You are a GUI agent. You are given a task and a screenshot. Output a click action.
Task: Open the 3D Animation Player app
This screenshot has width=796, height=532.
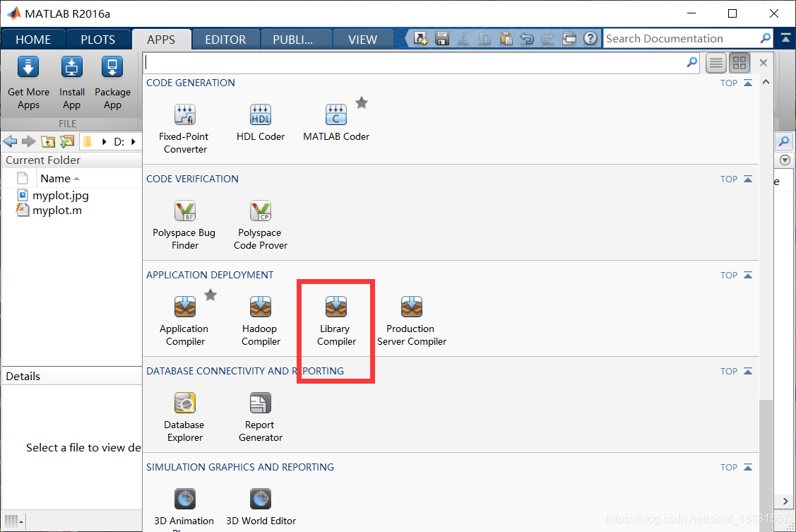(x=184, y=509)
